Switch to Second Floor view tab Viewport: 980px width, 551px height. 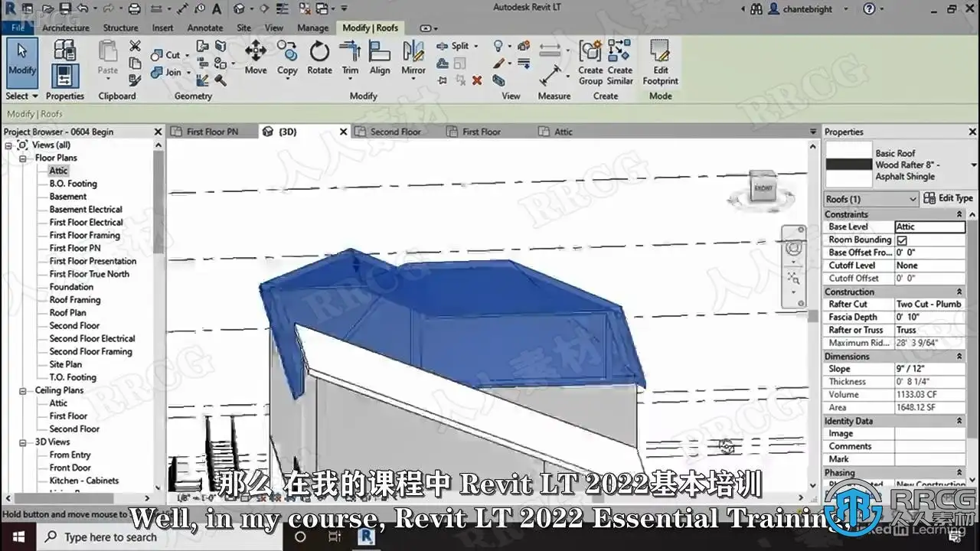pos(396,132)
